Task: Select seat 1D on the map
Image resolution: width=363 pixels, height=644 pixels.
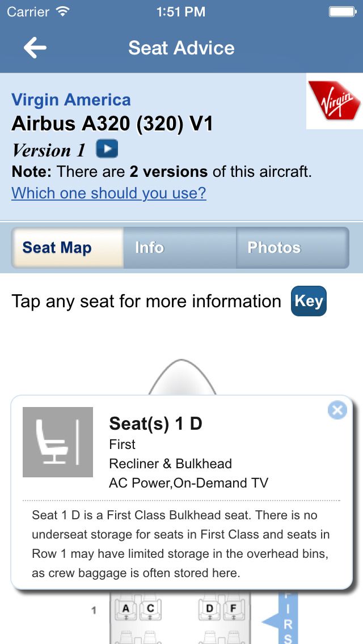Action: [x=210, y=609]
